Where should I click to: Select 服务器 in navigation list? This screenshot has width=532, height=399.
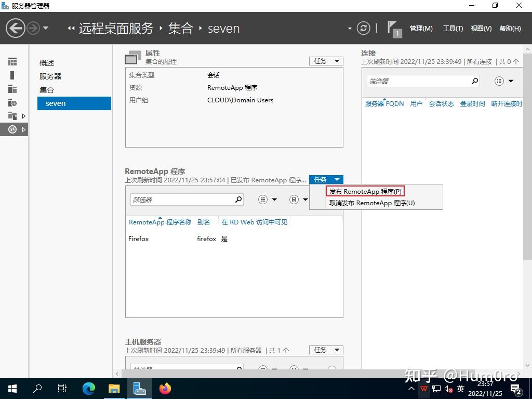50,76
